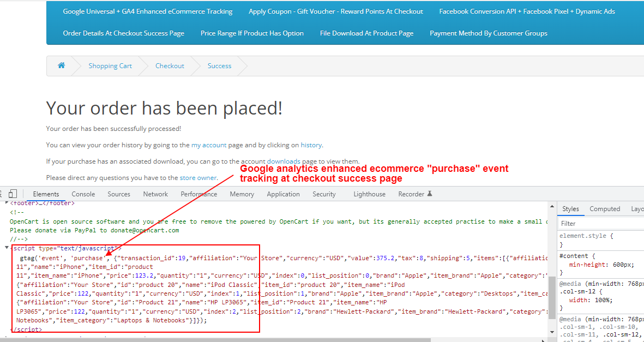
Task: Open the Lighthouse panel tab
Action: click(x=369, y=194)
